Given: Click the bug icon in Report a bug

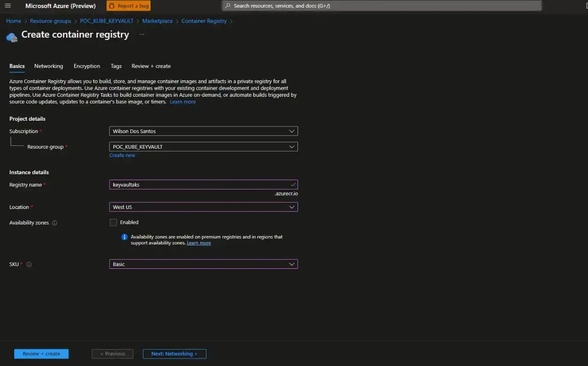Looking at the screenshot, I should (111, 6).
